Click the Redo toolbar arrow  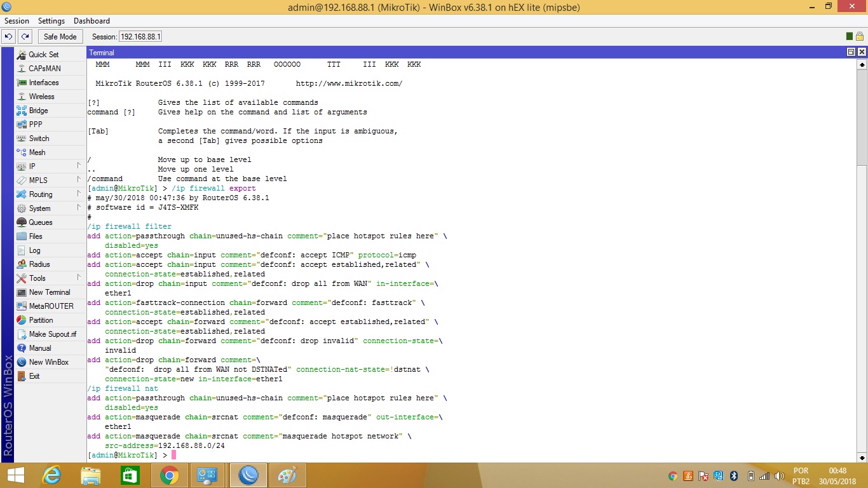pyautogui.click(x=25, y=37)
